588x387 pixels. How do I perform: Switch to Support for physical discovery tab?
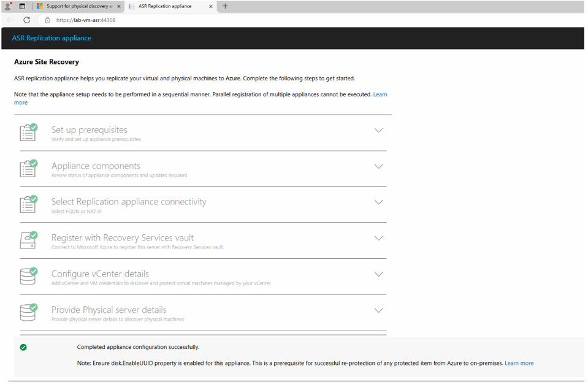coord(78,6)
